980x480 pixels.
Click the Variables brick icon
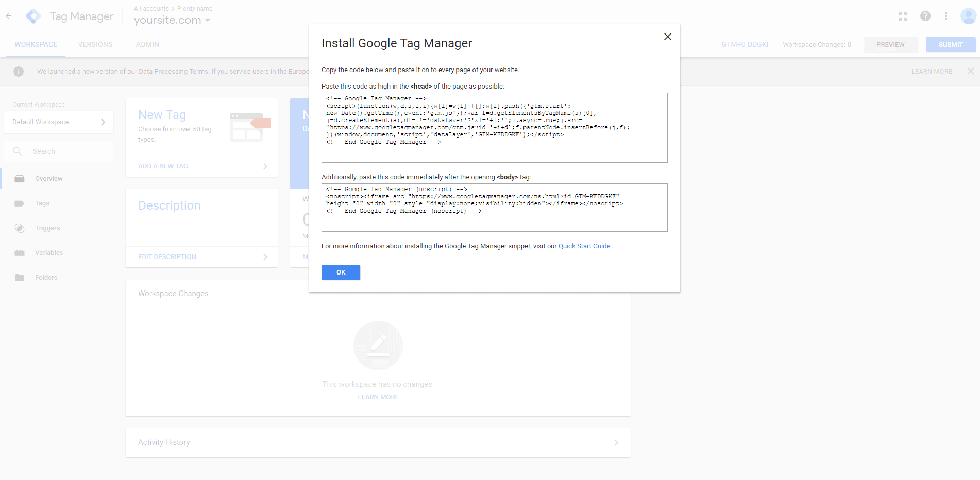[x=20, y=253]
